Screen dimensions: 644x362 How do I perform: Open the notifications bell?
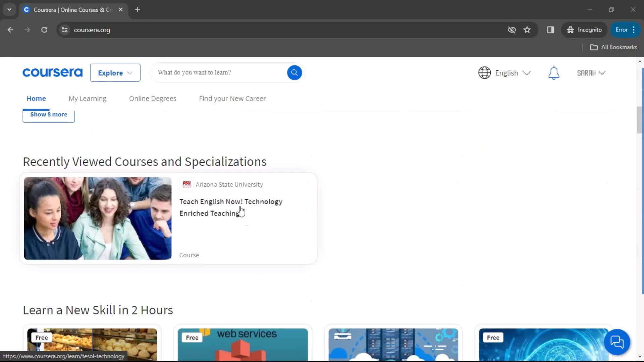(554, 73)
